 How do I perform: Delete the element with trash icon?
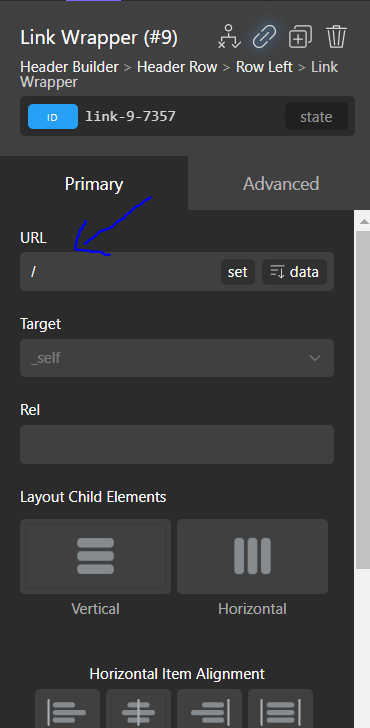tap(336, 37)
